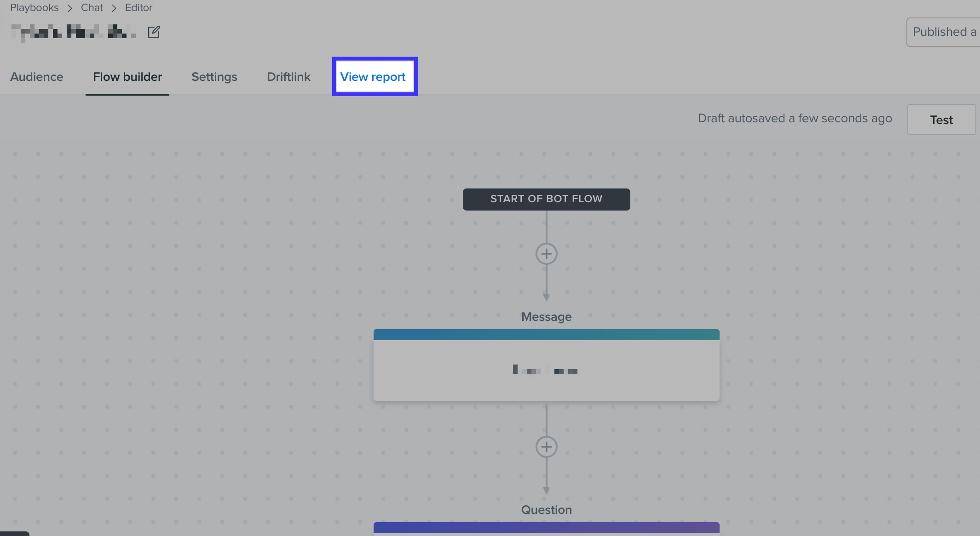Open the Driftlink tab
This screenshot has height=536, width=980.
(x=288, y=77)
